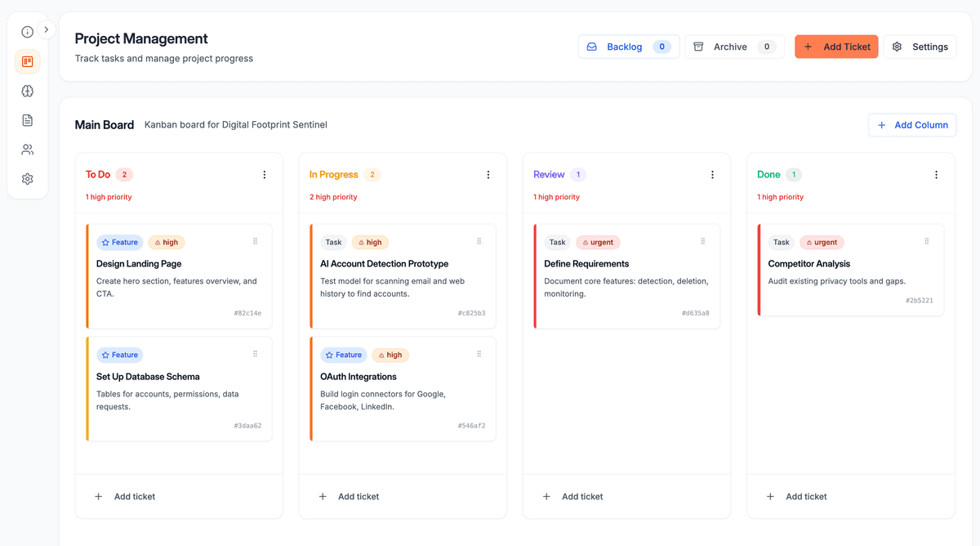Open the brain (AI) sidebar tool
The width and height of the screenshot is (980, 546).
pos(27,91)
